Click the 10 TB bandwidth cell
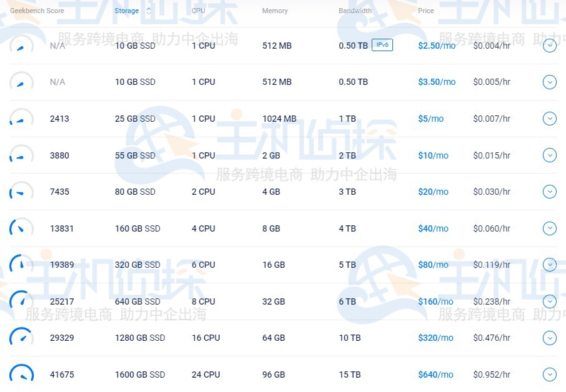Screen dimensions: 566x392 tap(350, 338)
